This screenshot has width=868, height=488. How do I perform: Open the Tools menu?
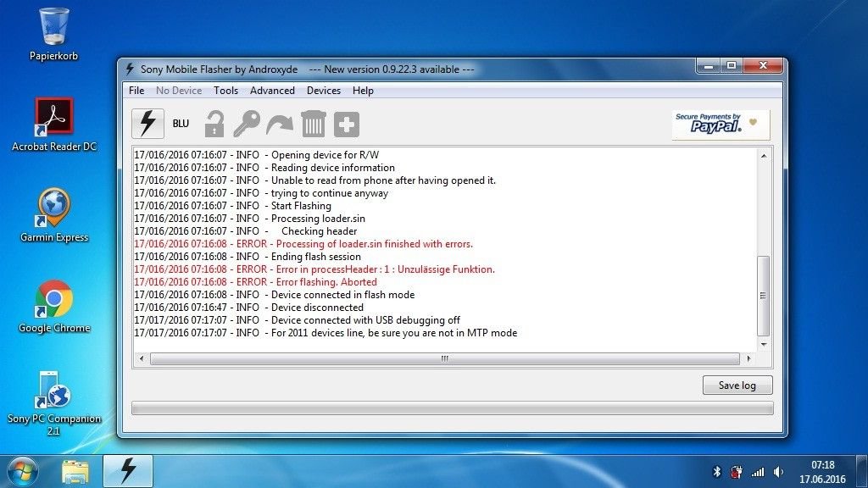click(x=225, y=91)
